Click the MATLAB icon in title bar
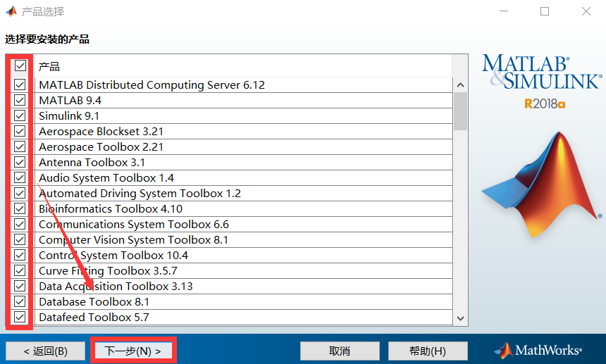 11,12
